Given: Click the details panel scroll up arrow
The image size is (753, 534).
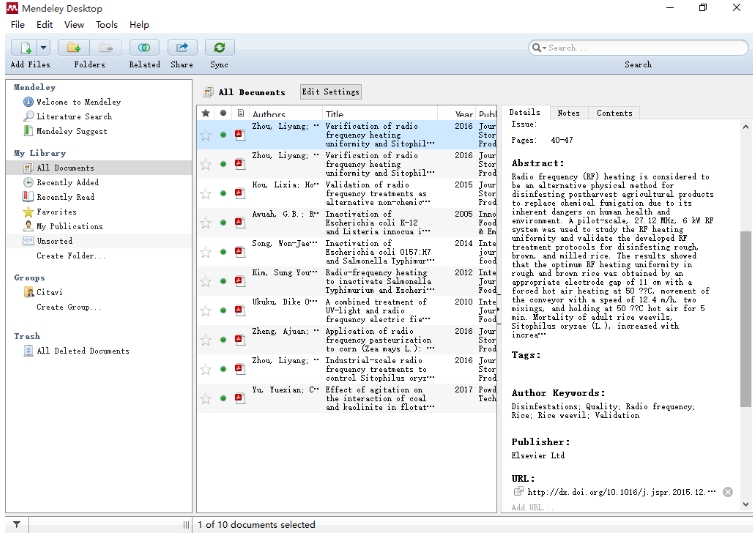Looking at the screenshot, I should tap(745, 127).
